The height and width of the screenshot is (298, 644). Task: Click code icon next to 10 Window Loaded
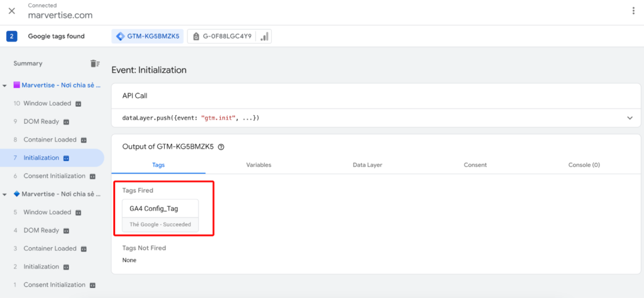pos(79,104)
